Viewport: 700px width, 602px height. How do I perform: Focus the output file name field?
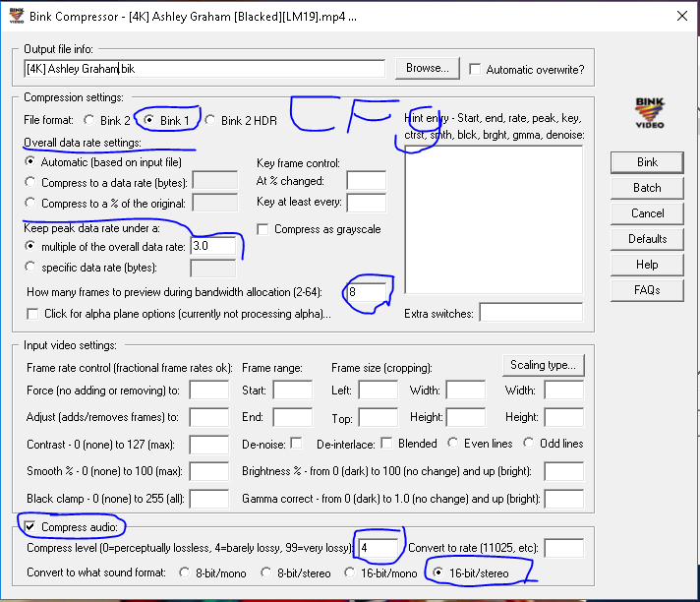pos(204,69)
